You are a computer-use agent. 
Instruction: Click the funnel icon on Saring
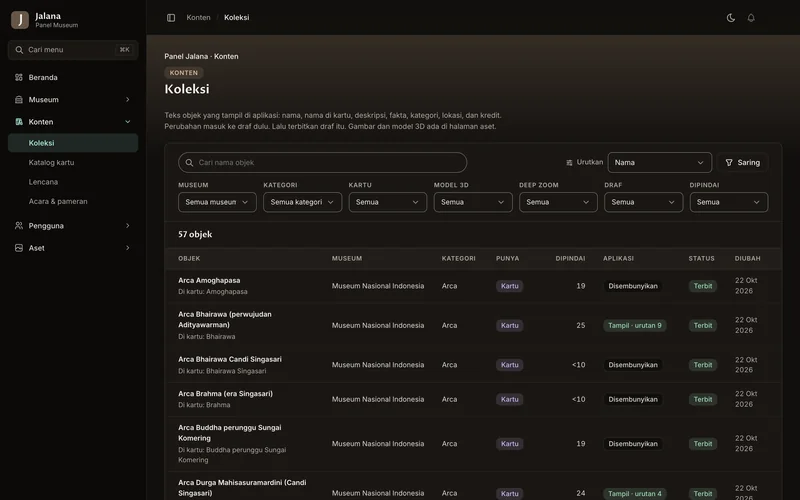coord(729,163)
